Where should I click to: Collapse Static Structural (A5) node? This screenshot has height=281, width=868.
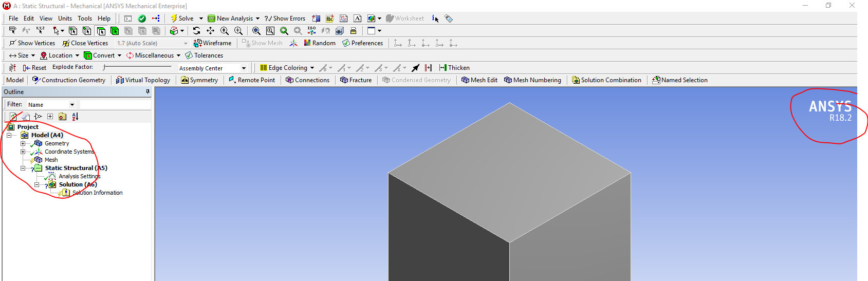(23, 168)
